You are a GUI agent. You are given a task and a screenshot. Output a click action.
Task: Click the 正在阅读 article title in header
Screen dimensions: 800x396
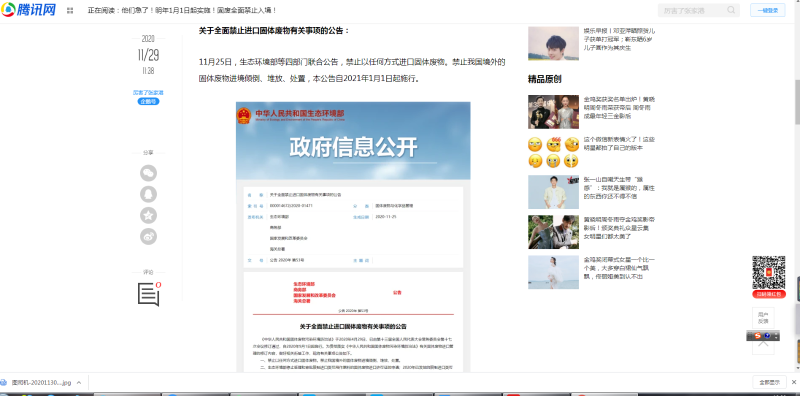point(182,10)
